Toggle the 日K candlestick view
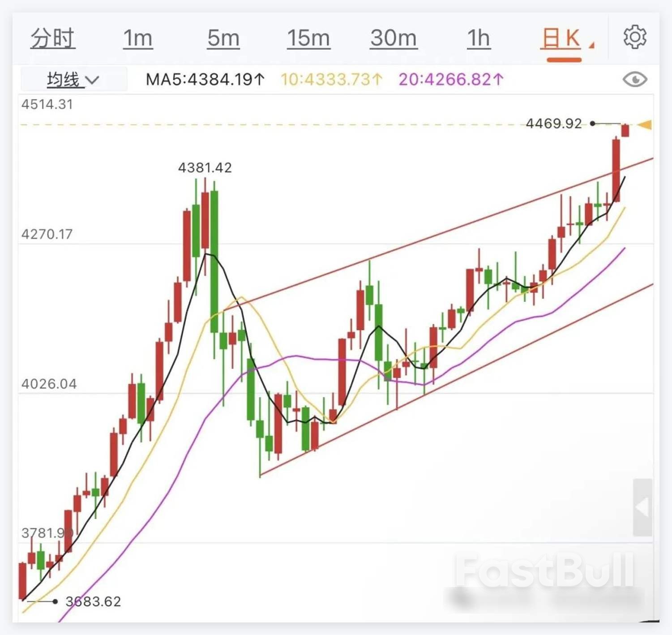The height and width of the screenshot is (635, 672). 561,39
